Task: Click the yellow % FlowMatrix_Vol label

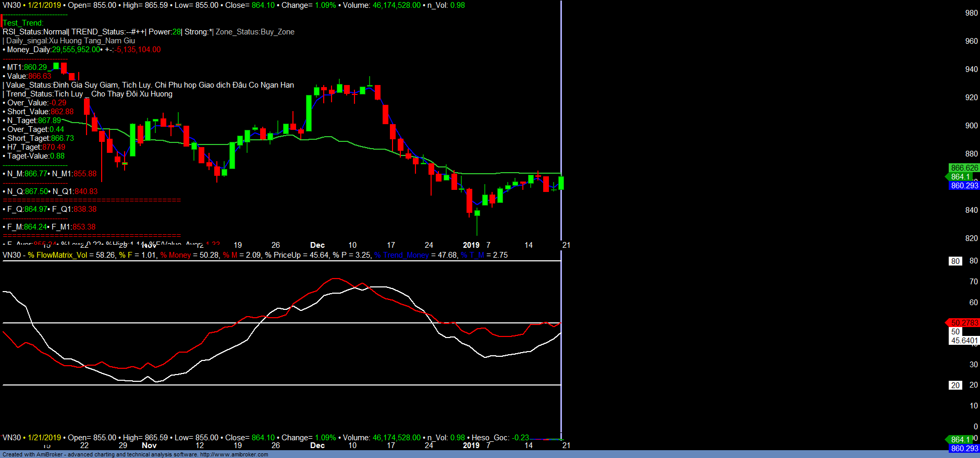Action: click(57, 255)
